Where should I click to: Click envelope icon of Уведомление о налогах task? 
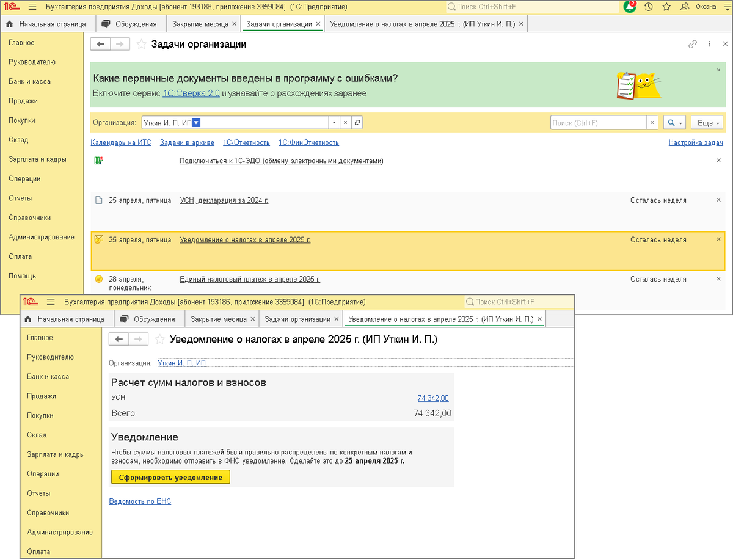[x=98, y=239]
